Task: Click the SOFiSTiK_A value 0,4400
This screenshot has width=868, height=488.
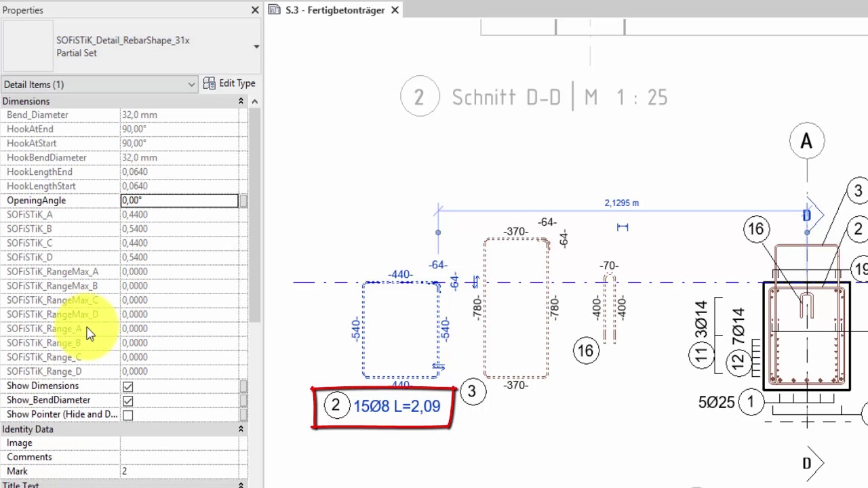Action: 135,214
